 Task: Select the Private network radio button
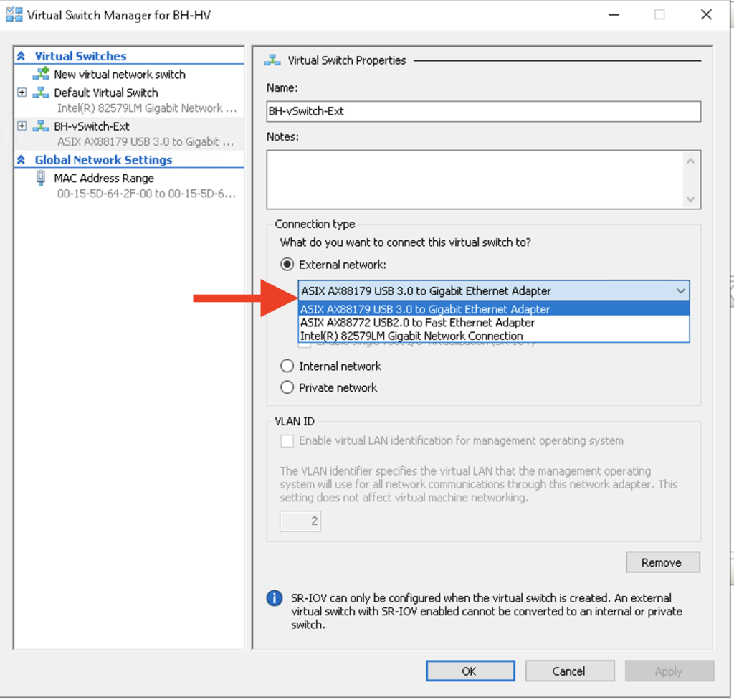pos(287,387)
